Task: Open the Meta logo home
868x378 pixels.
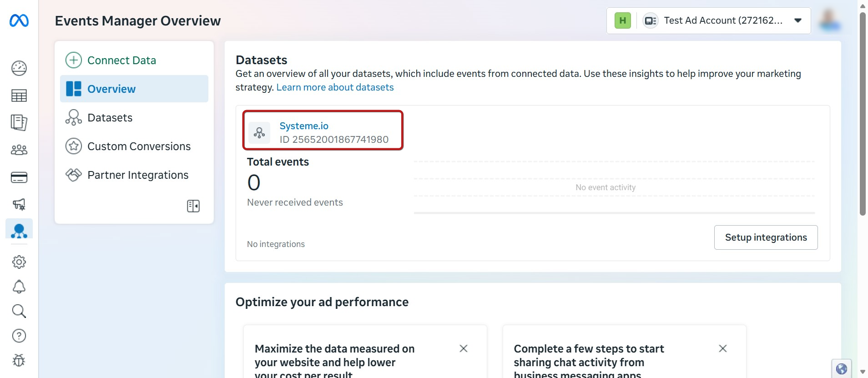Action: point(19,20)
